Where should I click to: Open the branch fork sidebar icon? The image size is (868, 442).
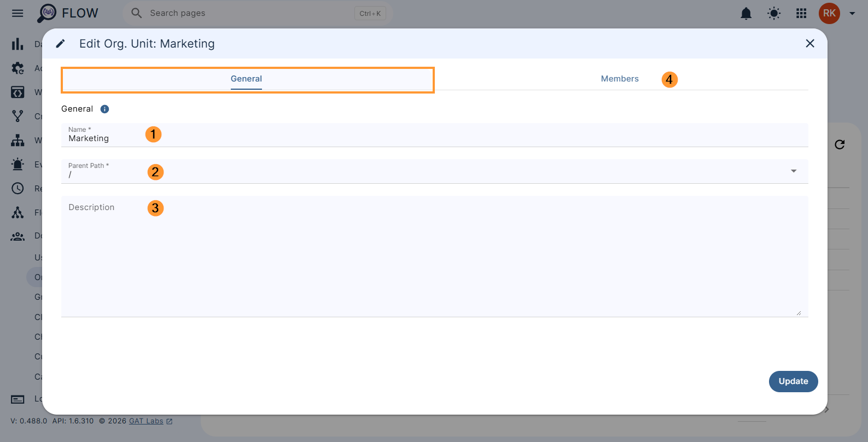pos(18,116)
